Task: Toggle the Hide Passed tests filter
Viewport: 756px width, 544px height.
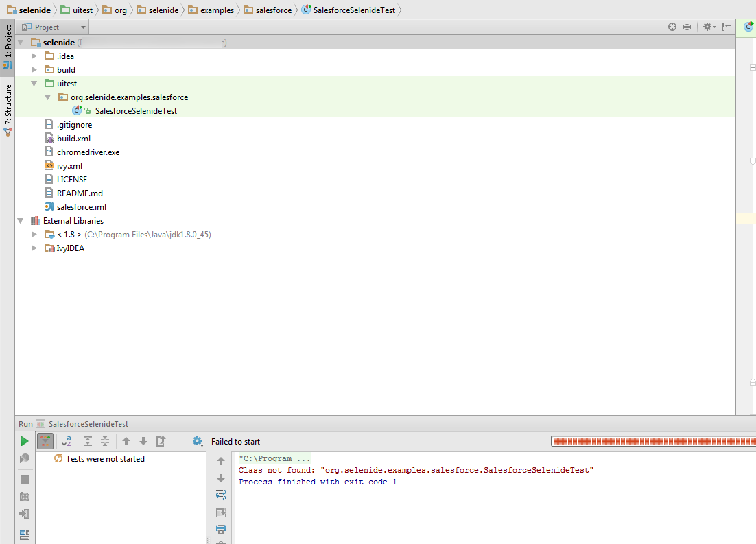Action: [45, 441]
